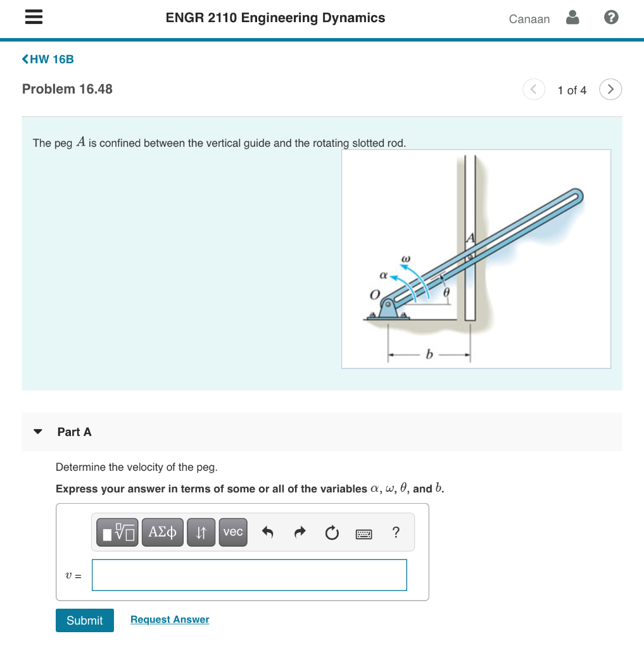Screen dimensions: 644x648
Task: Click the units toggle ↓↑ icon
Action: coord(201,532)
